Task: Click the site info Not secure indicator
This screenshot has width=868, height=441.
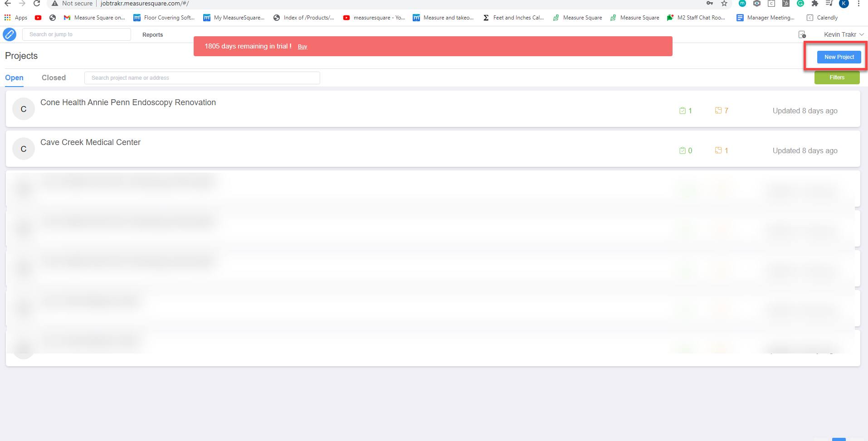Action: [72, 3]
